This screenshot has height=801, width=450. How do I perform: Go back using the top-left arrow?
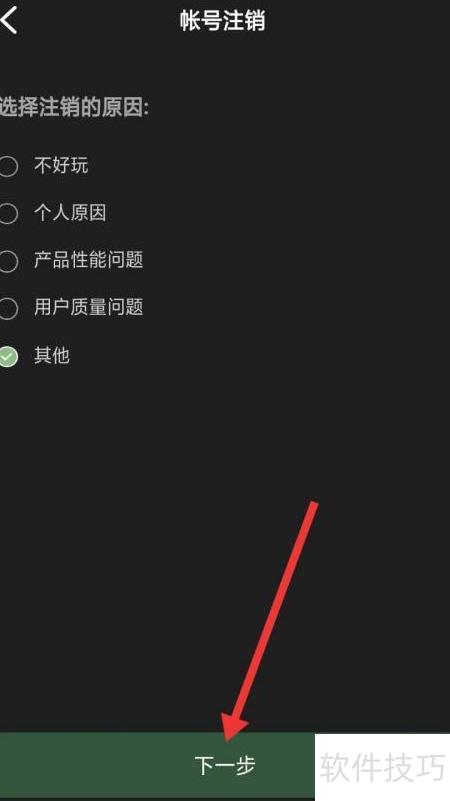tap(8, 19)
